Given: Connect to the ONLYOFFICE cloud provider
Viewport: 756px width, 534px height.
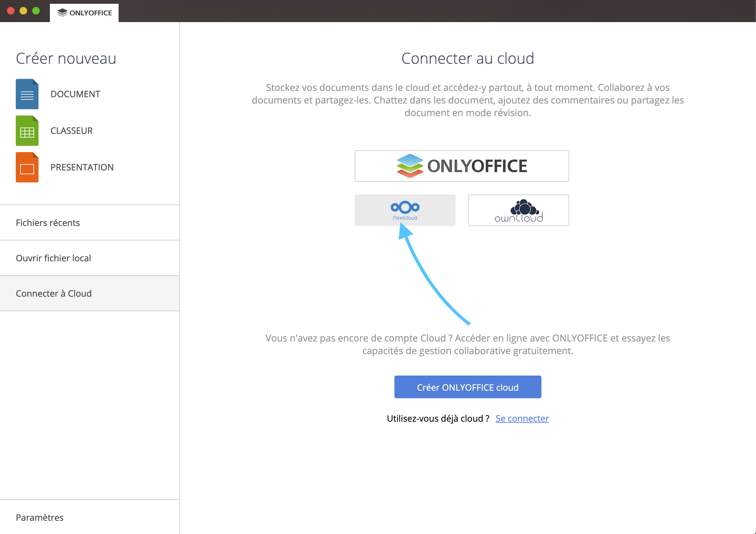Looking at the screenshot, I should pos(462,166).
